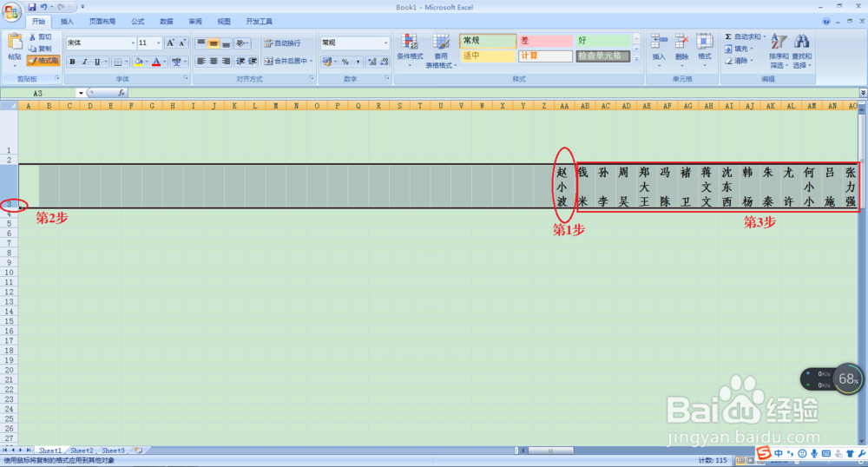Click 自动换行 wrap text button
The width and height of the screenshot is (868, 467).
pyautogui.click(x=283, y=43)
